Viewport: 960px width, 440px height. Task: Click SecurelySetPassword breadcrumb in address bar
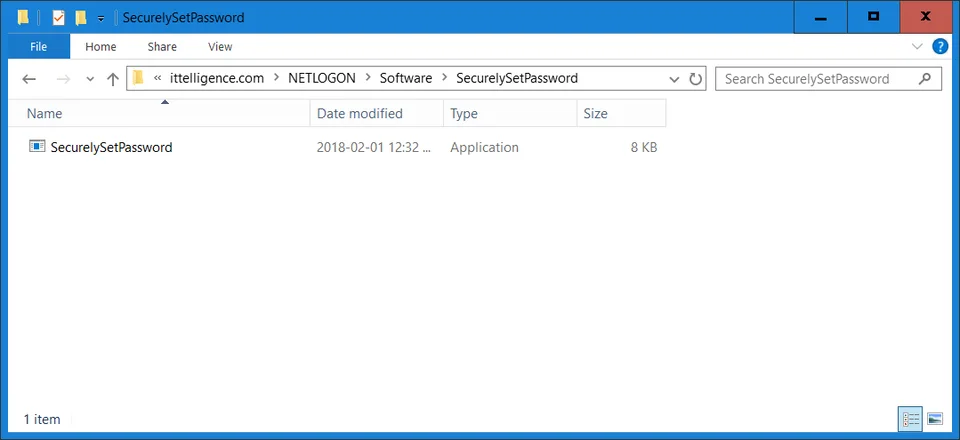[x=517, y=78]
